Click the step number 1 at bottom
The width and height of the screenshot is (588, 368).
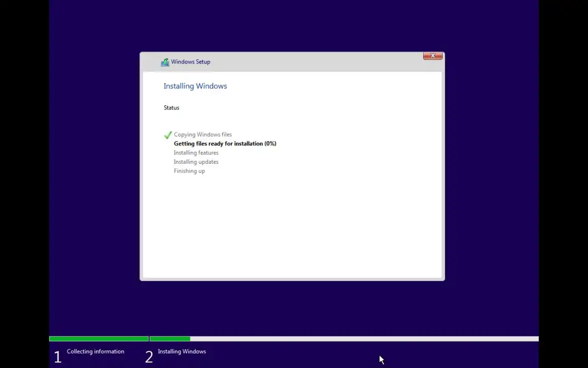click(x=57, y=357)
